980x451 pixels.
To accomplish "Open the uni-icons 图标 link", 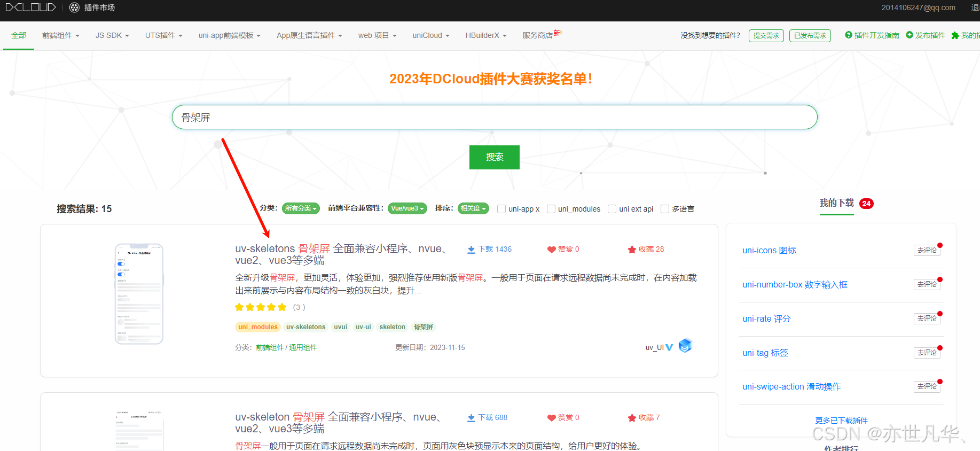I will coord(769,250).
